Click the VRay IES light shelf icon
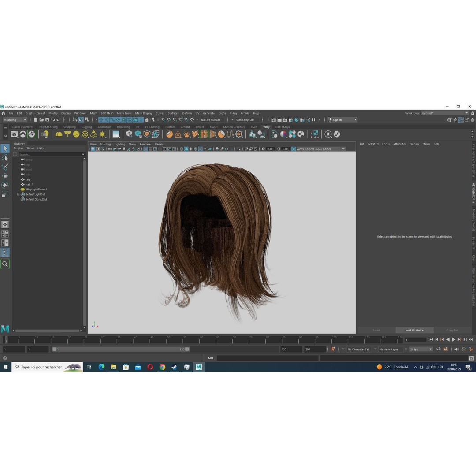 [94, 134]
